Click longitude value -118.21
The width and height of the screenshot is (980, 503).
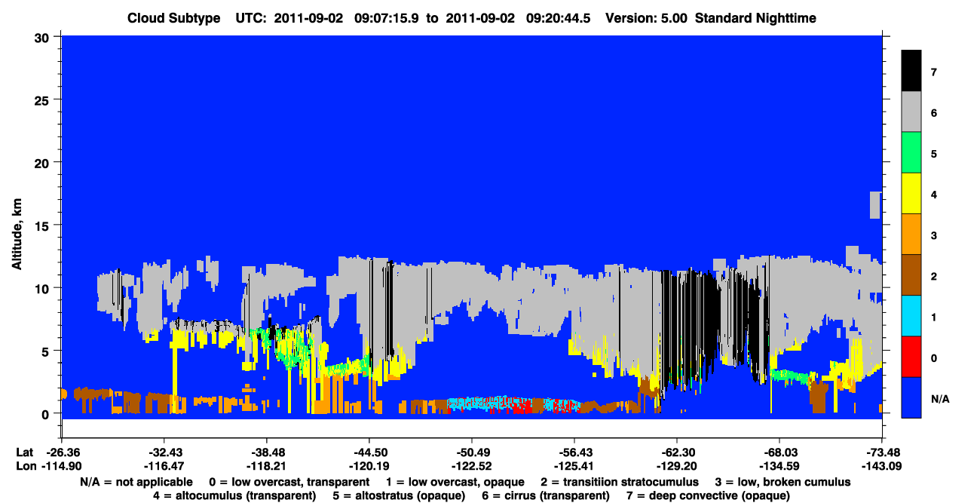point(265,465)
